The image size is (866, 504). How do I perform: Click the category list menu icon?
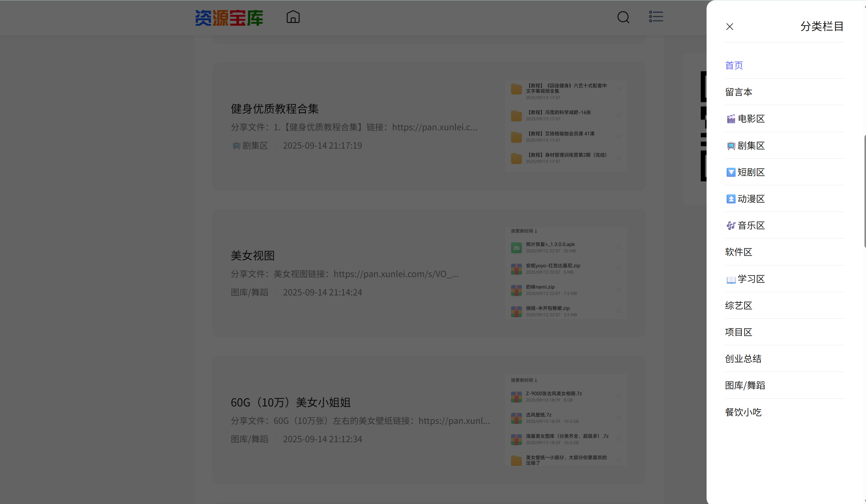tap(656, 17)
